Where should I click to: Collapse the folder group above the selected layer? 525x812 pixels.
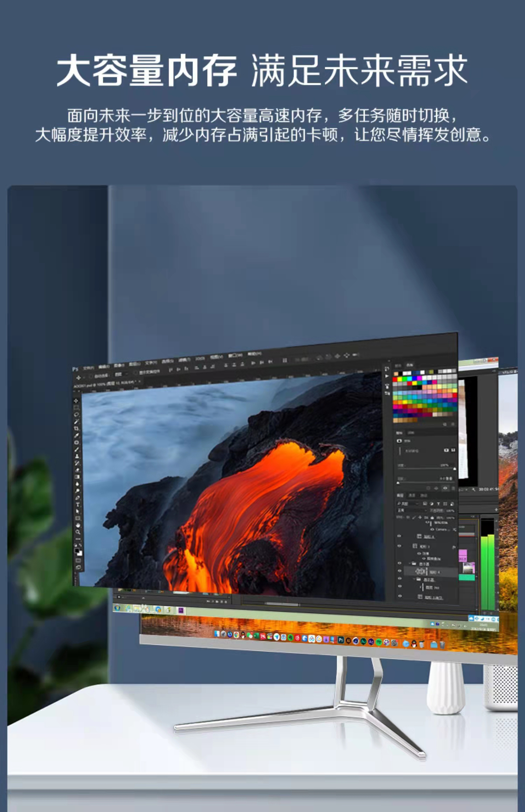tap(410, 563)
